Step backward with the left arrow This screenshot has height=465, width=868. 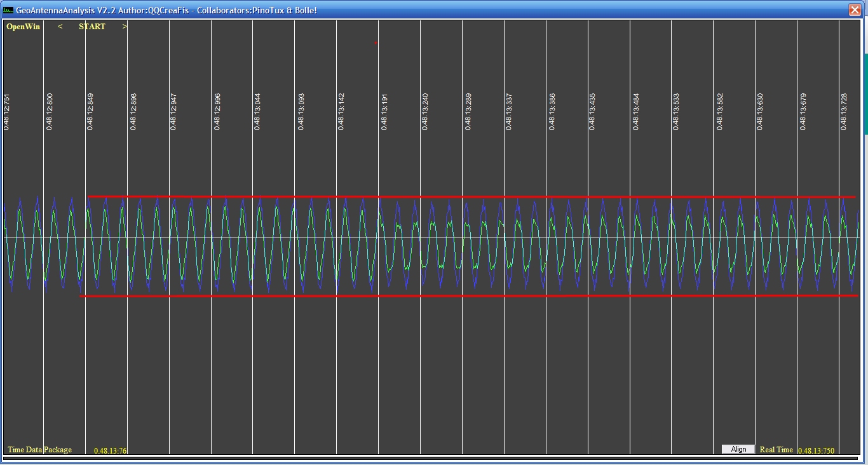60,27
